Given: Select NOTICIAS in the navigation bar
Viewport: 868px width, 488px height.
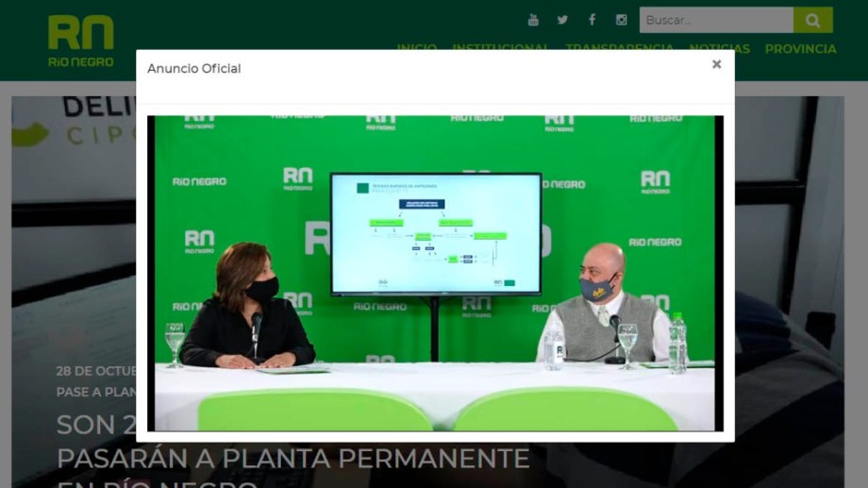Looking at the screenshot, I should pyautogui.click(x=719, y=49).
